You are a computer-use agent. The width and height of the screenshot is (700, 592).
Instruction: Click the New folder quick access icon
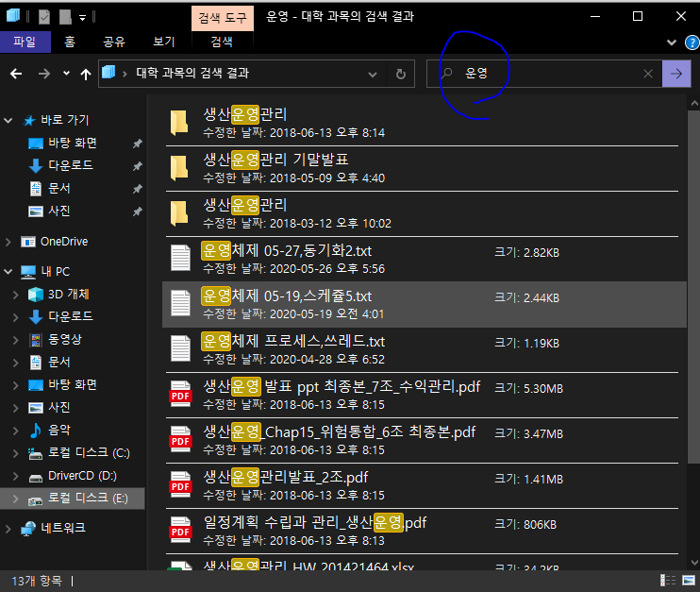65,17
